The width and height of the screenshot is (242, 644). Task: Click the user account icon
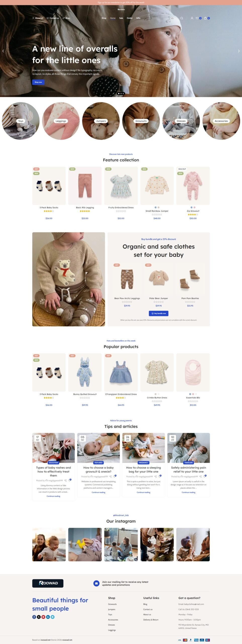pos(192,18)
